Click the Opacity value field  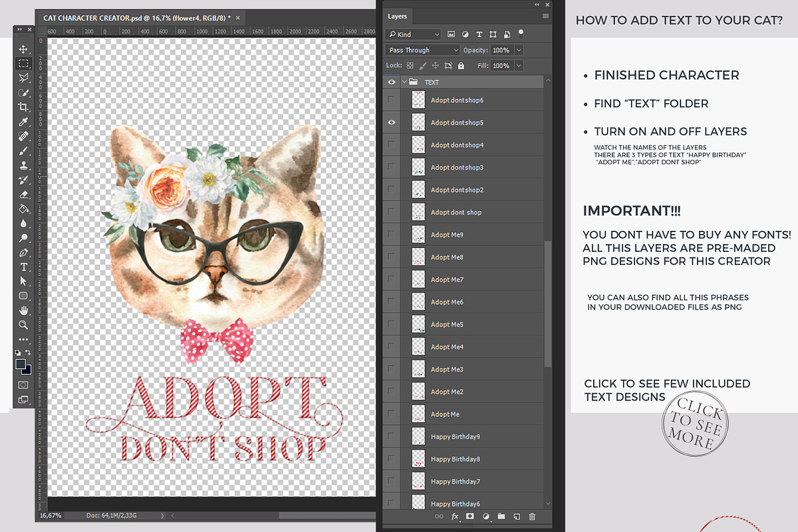click(501, 50)
